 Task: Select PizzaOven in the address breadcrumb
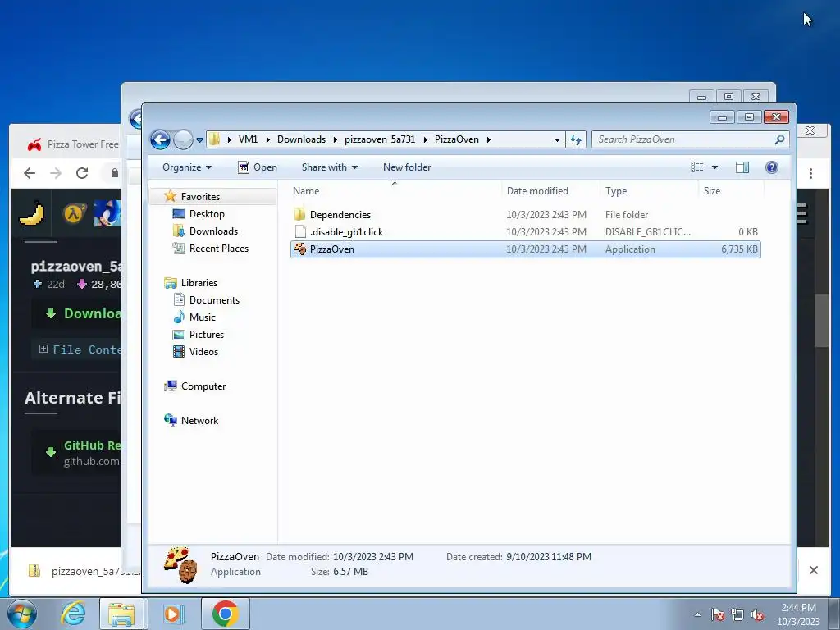click(456, 139)
